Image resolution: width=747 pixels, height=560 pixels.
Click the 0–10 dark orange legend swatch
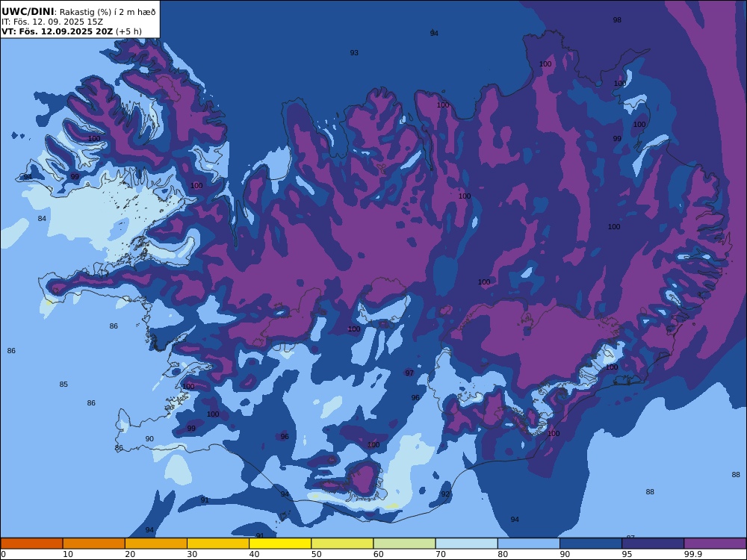coord(31,544)
